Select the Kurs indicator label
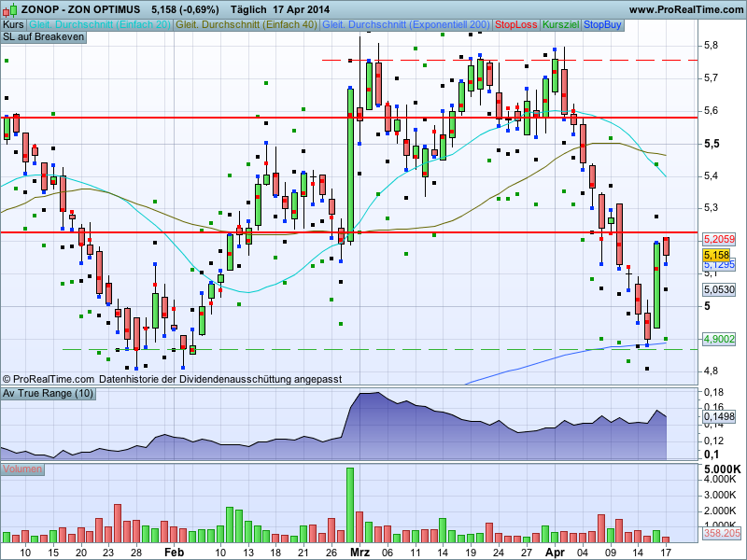 (13, 25)
